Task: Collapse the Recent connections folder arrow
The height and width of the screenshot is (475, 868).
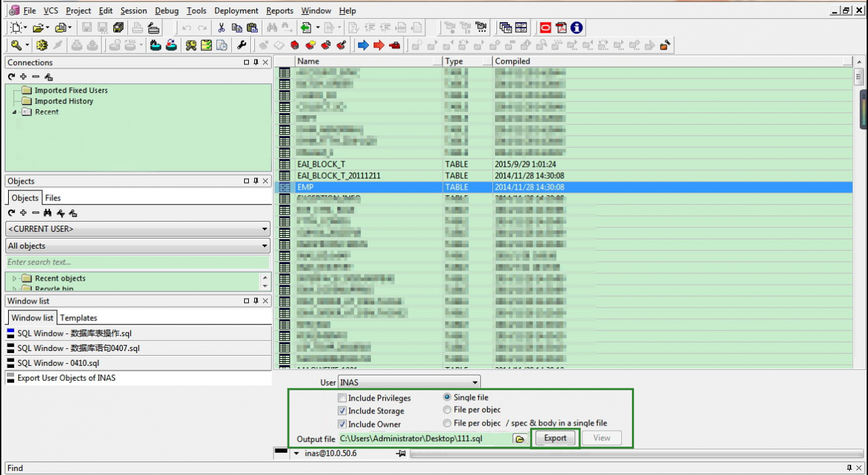Action: click(x=15, y=112)
